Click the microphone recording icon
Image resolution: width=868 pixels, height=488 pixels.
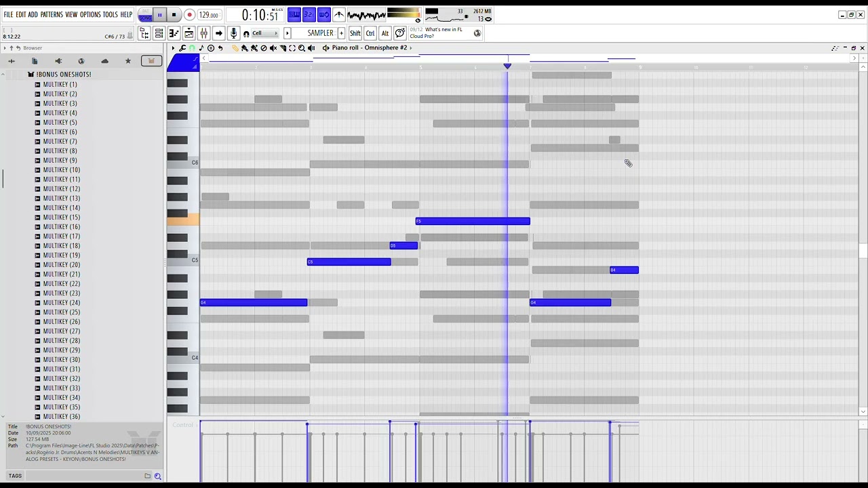pos(233,33)
